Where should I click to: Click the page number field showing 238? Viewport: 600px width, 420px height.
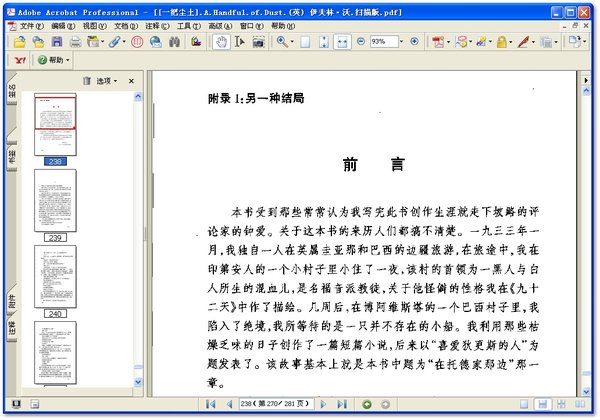pyautogui.click(x=276, y=404)
